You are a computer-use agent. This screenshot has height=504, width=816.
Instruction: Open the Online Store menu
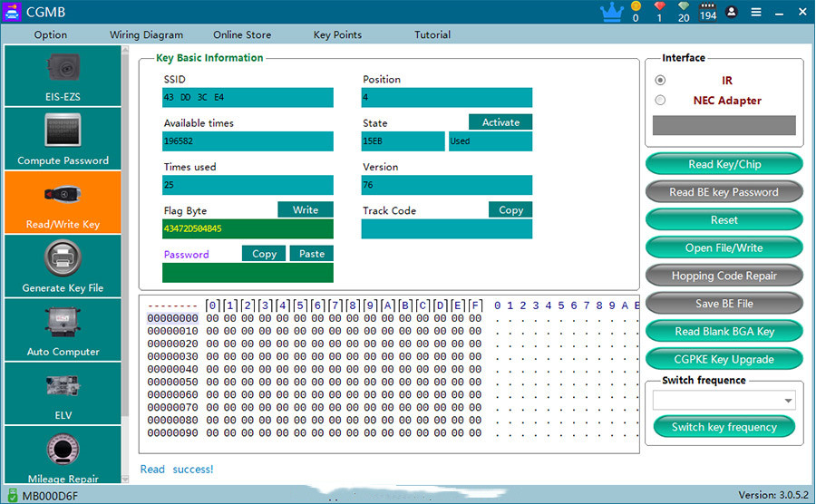point(242,35)
